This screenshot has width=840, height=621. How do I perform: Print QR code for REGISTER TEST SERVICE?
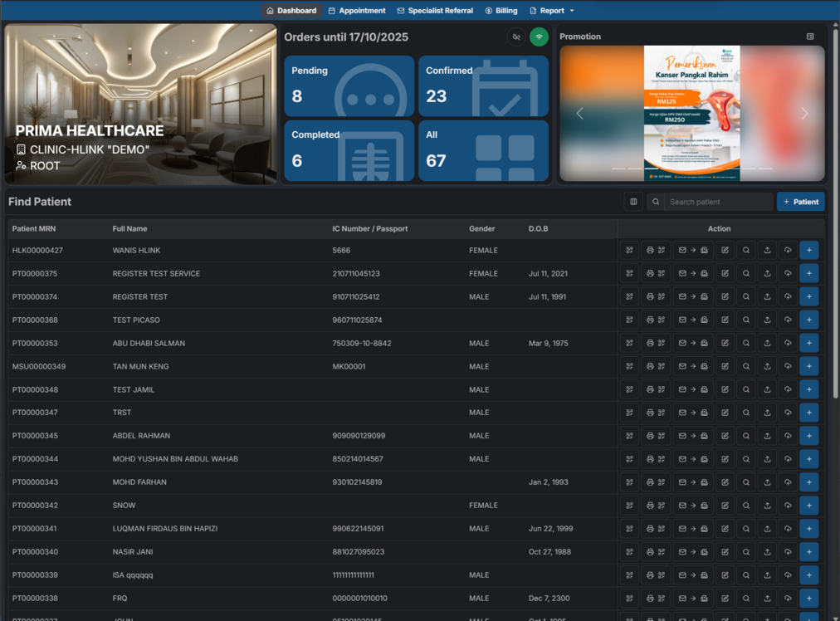click(656, 273)
